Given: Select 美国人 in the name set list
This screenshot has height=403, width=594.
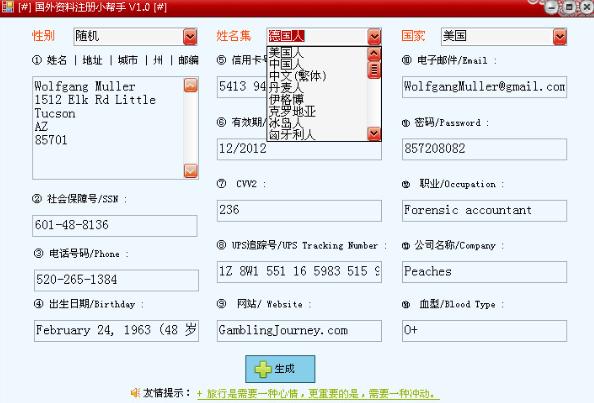Looking at the screenshot, I should click(x=317, y=53).
